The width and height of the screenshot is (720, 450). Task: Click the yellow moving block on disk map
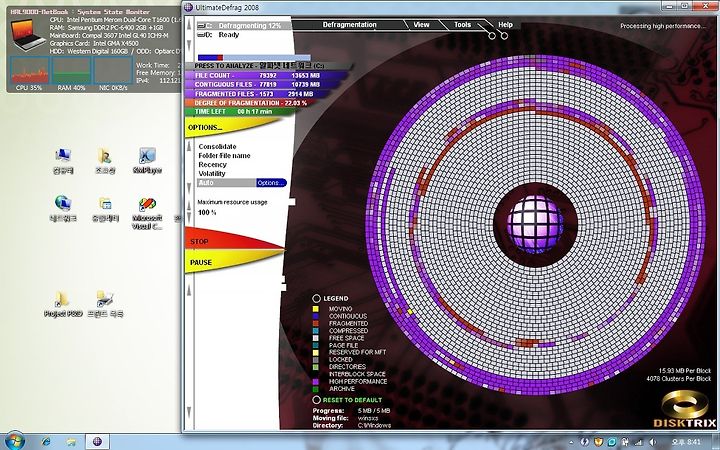pyautogui.click(x=410, y=312)
